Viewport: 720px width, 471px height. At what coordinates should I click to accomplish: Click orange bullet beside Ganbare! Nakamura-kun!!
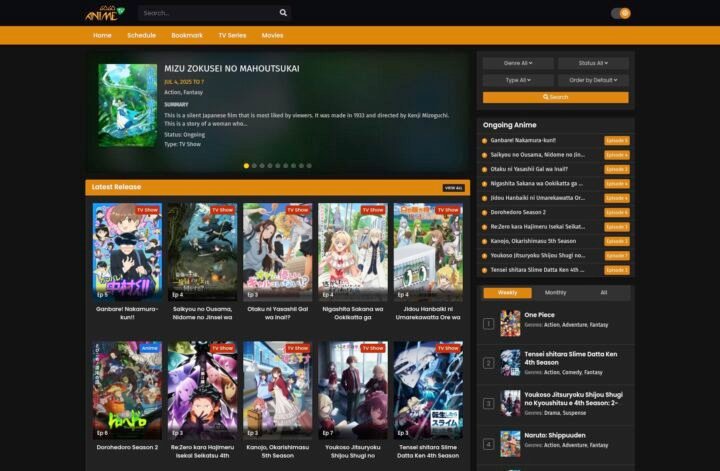tap(485, 141)
